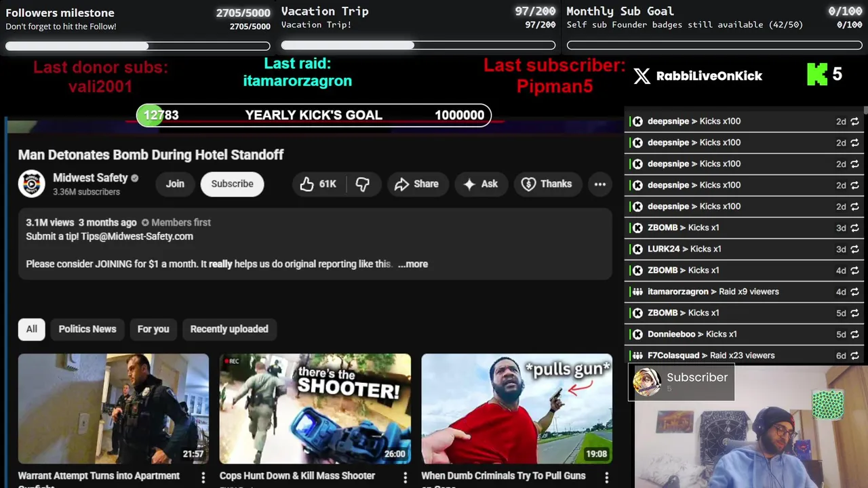
Task: Click the 3.36M subscribers count
Action: (86, 192)
